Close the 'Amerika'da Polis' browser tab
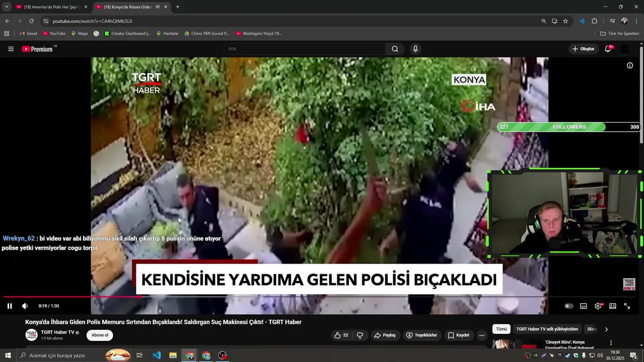Screen dimensions: 644x362 pyautogui.click(x=86, y=7)
